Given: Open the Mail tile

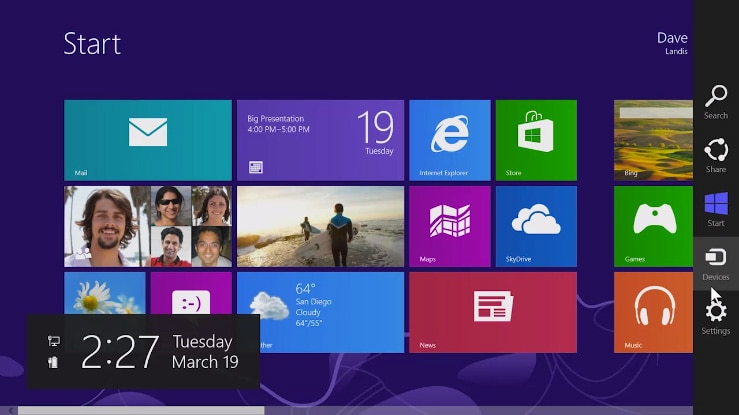Looking at the screenshot, I should 148,140.
